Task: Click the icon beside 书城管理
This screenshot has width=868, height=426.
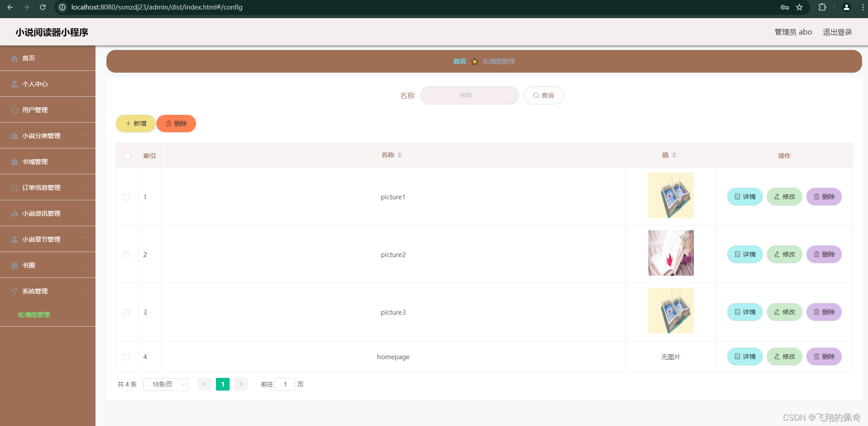Action: [15, 162]
